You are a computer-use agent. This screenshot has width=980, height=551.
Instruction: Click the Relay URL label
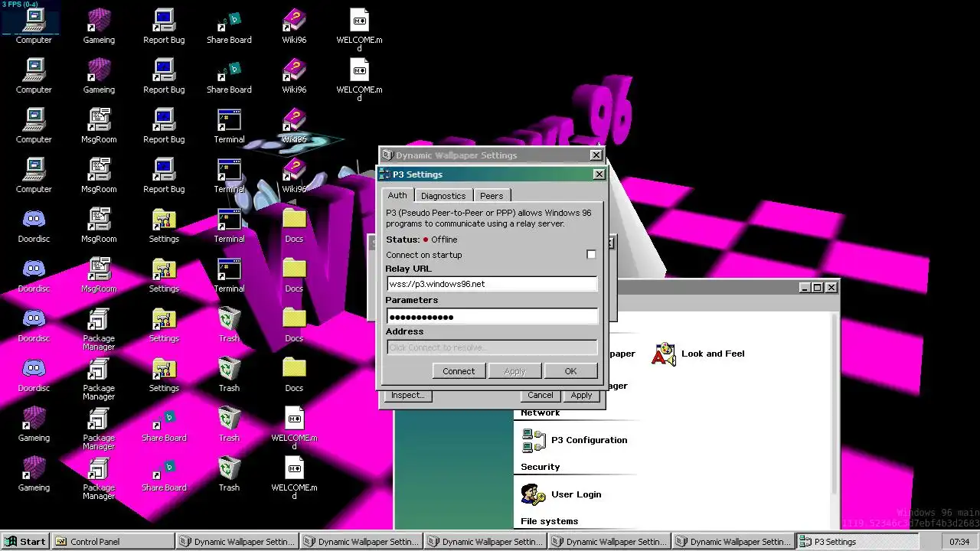(408, 269)
